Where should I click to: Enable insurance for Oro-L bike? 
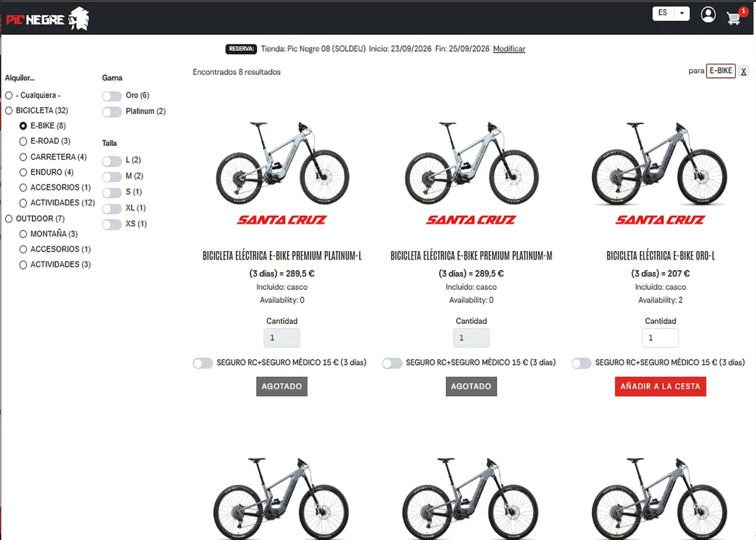581,363
